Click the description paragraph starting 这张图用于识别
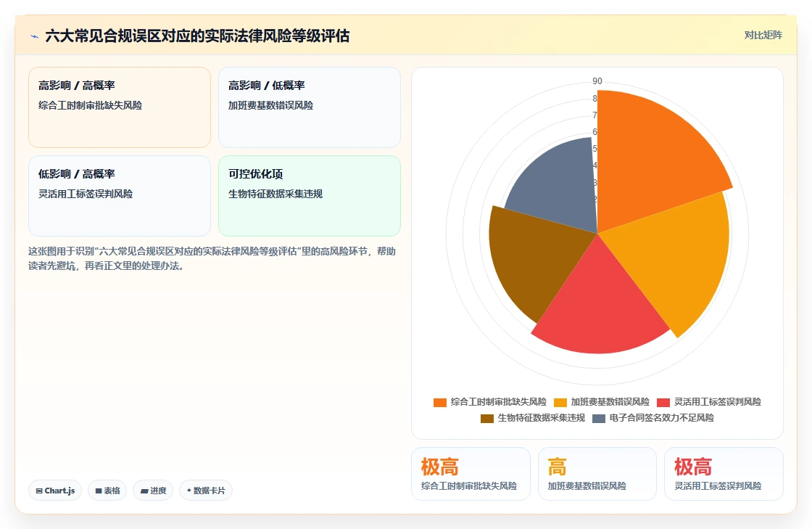 coord(212,258)
